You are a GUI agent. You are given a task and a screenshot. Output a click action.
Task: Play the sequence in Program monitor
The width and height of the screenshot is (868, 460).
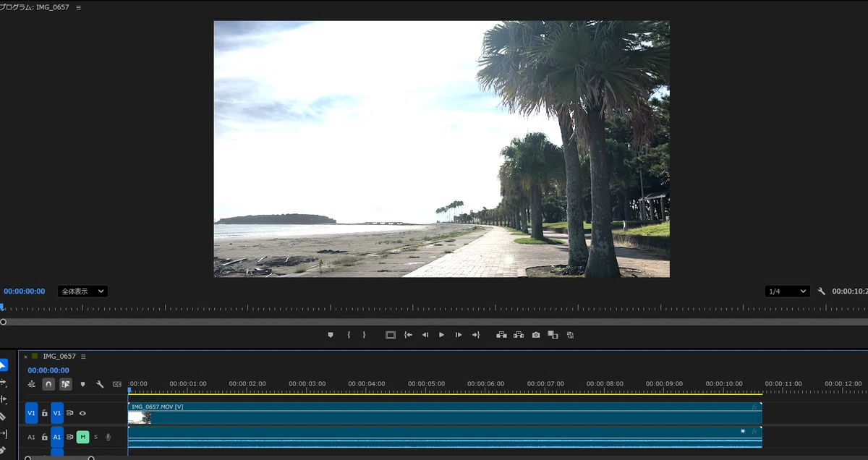click(x=442, y=335)
